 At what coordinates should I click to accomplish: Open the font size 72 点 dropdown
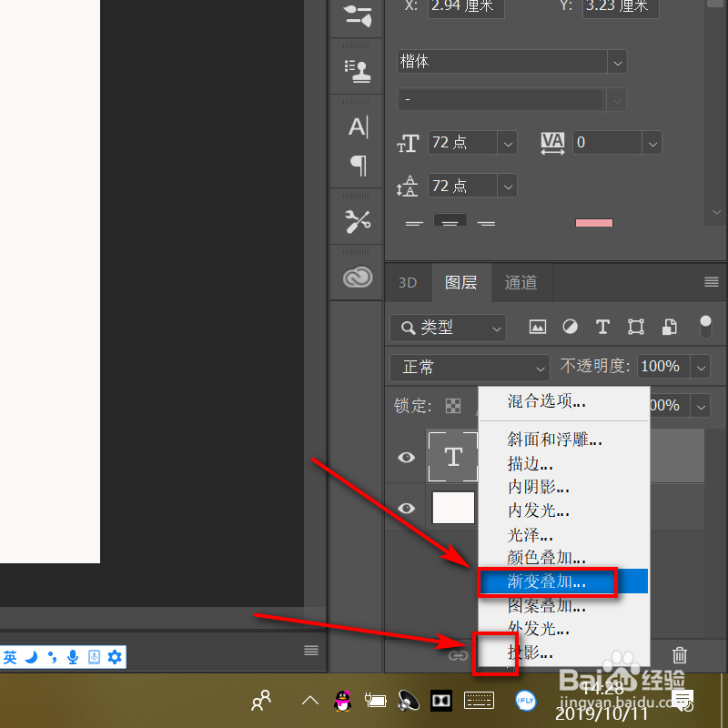tap(508, 143)
